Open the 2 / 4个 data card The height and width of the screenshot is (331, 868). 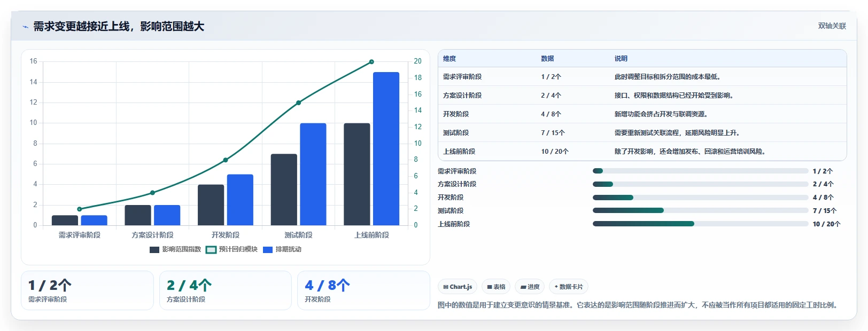[226, 290]
